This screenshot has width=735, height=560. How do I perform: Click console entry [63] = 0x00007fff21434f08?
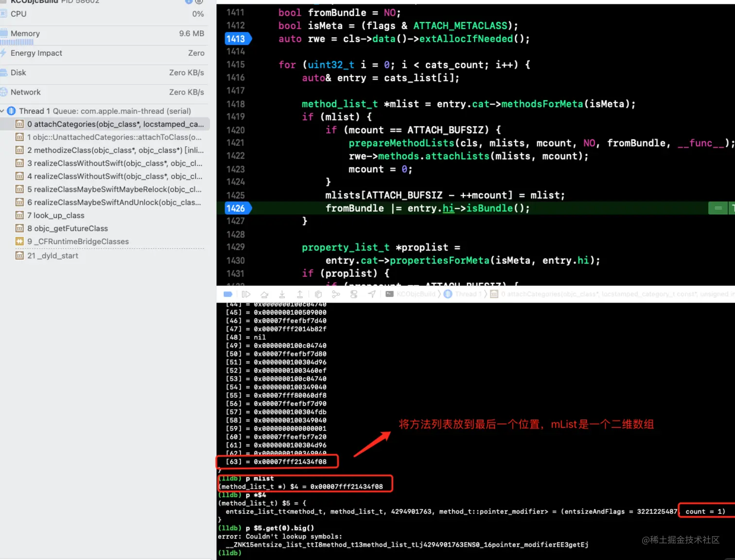click(x=276, y=462)
